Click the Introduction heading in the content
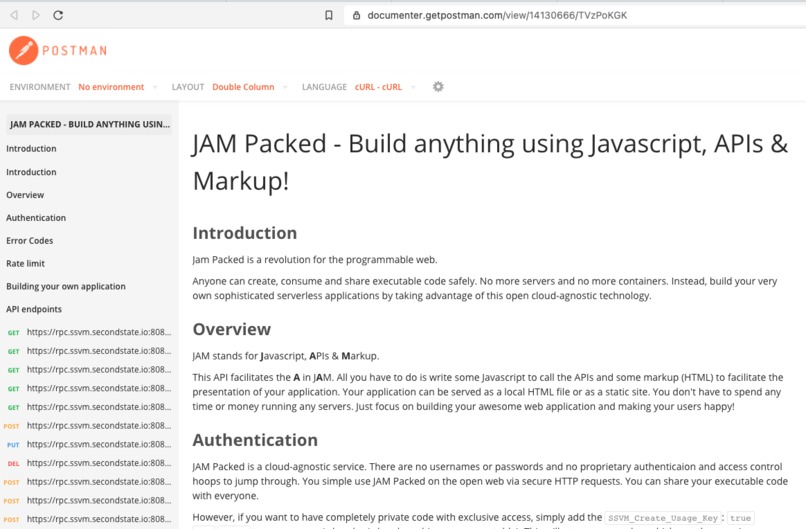Screen dimensions: 806x529 [x=245, y=233]
